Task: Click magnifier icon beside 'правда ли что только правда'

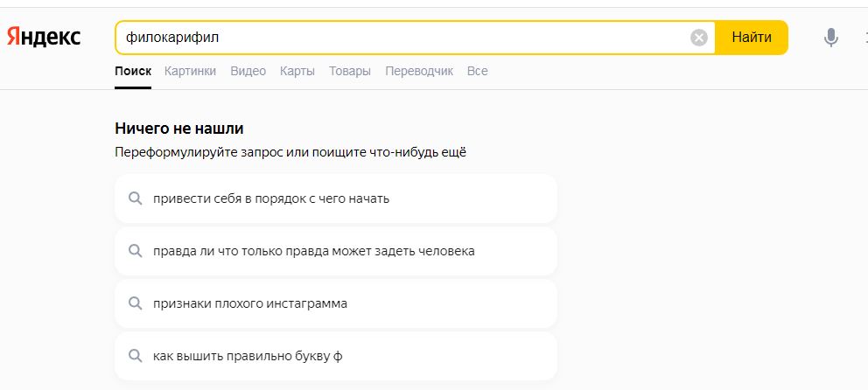Action: 136,251
